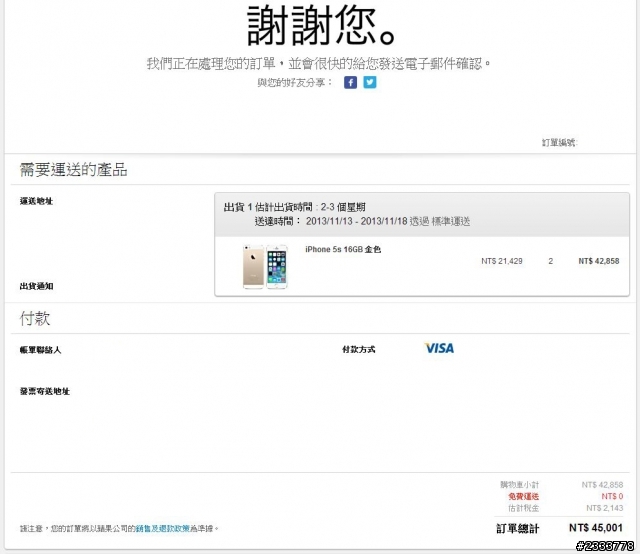
Task: Click the 訂單編號 label
Action: (559, 142)
